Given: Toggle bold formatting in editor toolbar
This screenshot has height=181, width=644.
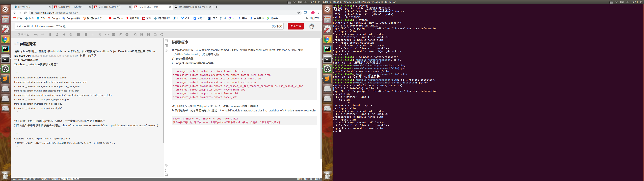Looking at the screenshot, I should (50, 35).
